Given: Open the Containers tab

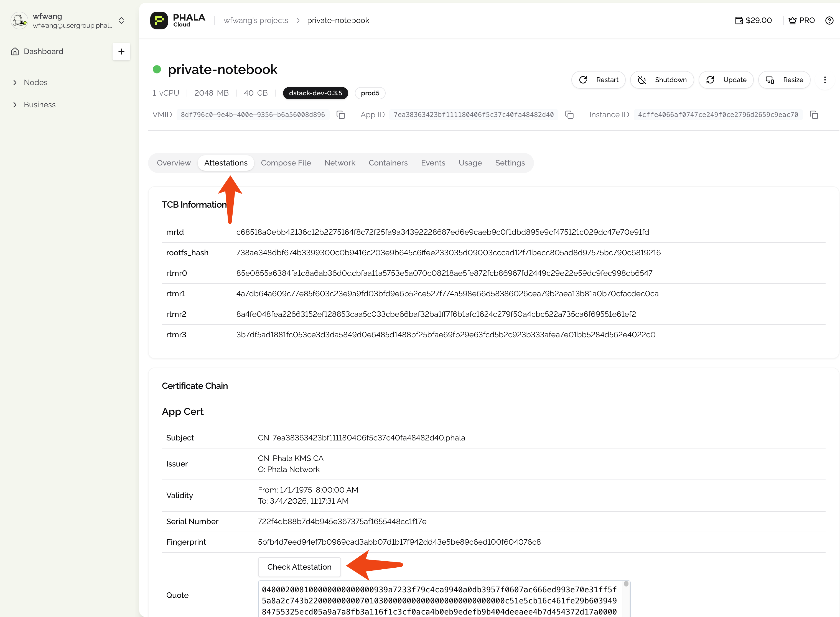Looking at the screenshot, I should point(388,163).
